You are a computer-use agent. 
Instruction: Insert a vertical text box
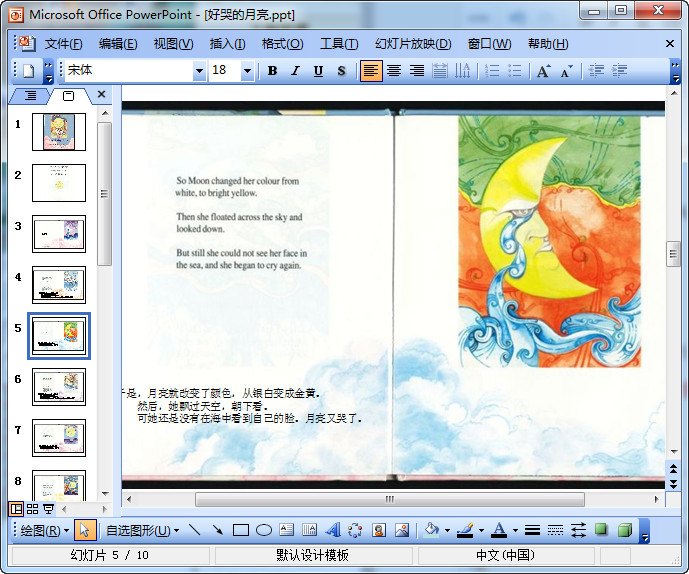[310, 530]
